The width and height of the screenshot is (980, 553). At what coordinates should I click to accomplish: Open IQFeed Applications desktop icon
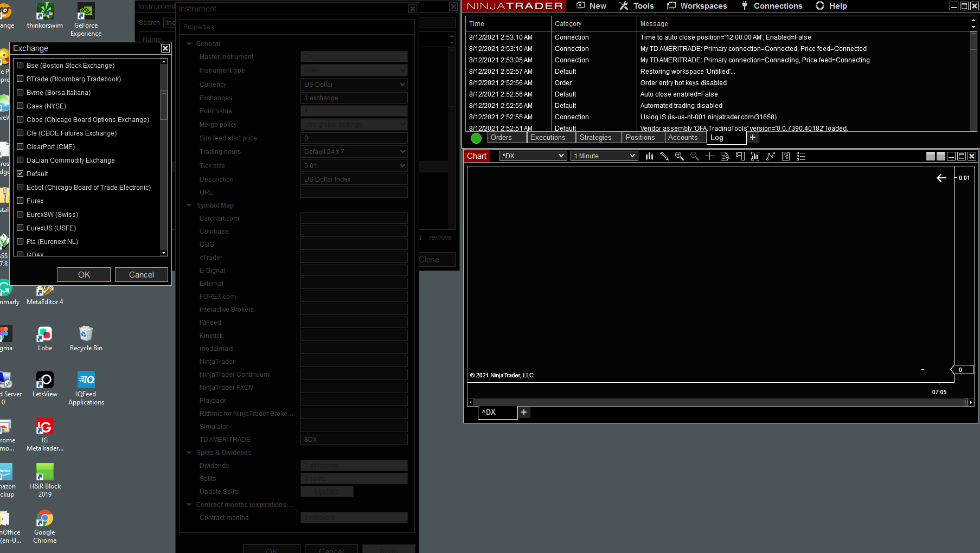click(x=86, y=388)
